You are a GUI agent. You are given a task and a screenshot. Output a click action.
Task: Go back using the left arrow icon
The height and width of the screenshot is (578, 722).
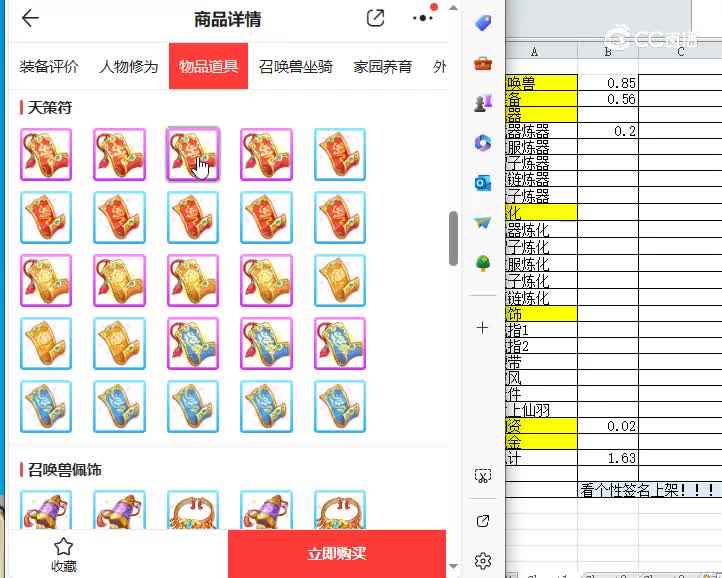click(x=30, y=18)
